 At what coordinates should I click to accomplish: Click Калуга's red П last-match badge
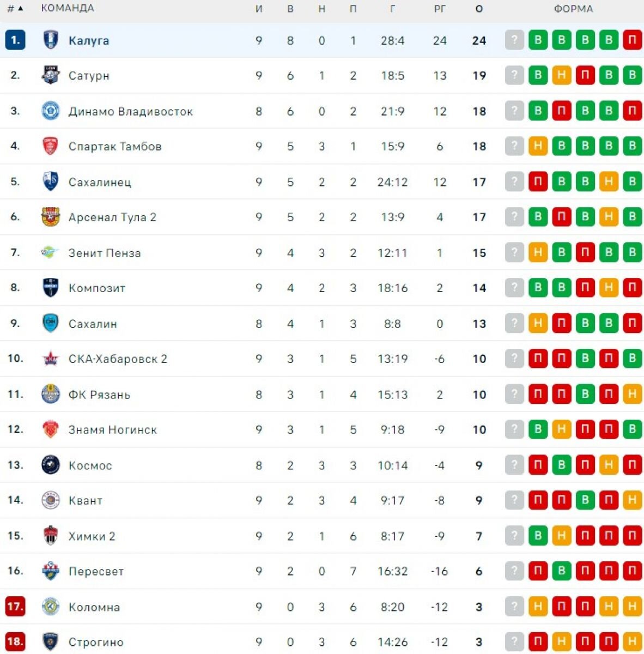633,40
